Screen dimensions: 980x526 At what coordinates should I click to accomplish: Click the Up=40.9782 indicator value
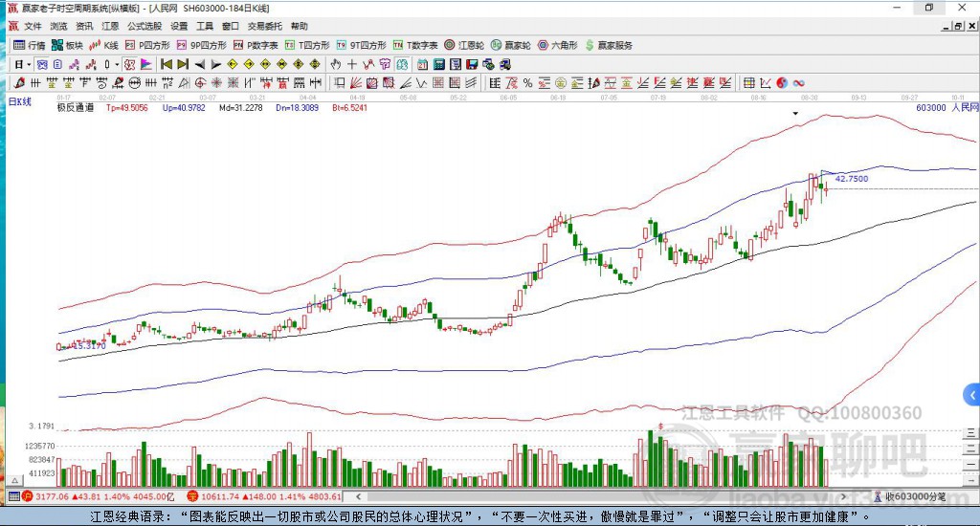tap(184, 107)
